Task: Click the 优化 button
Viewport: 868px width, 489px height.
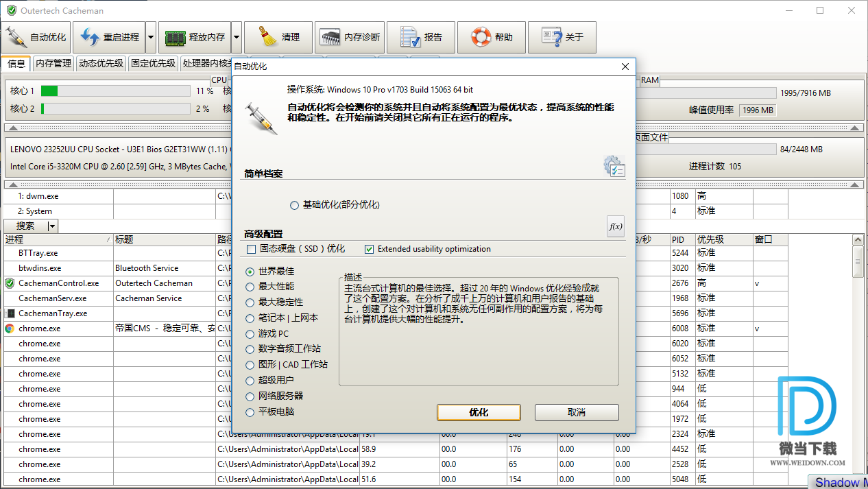Action: tap(479, 412)
